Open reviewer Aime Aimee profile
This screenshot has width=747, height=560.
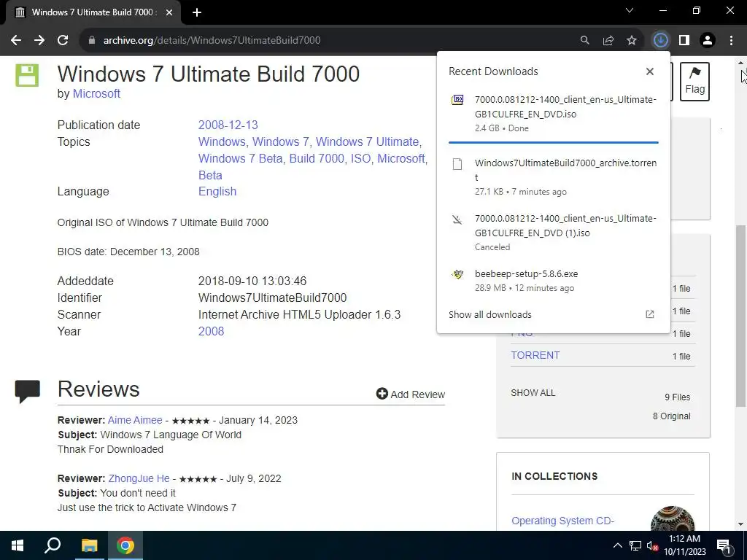135,421
